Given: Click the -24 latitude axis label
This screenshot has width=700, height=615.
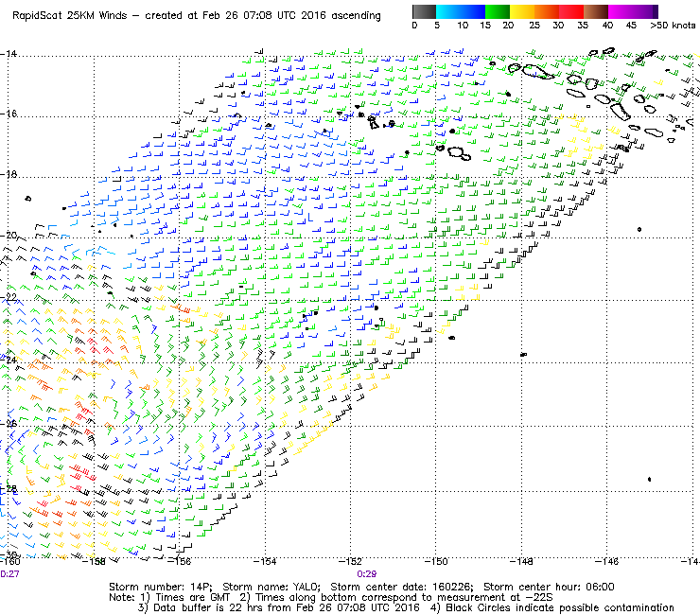Looking at the screenshot, I should click(9, 360).
